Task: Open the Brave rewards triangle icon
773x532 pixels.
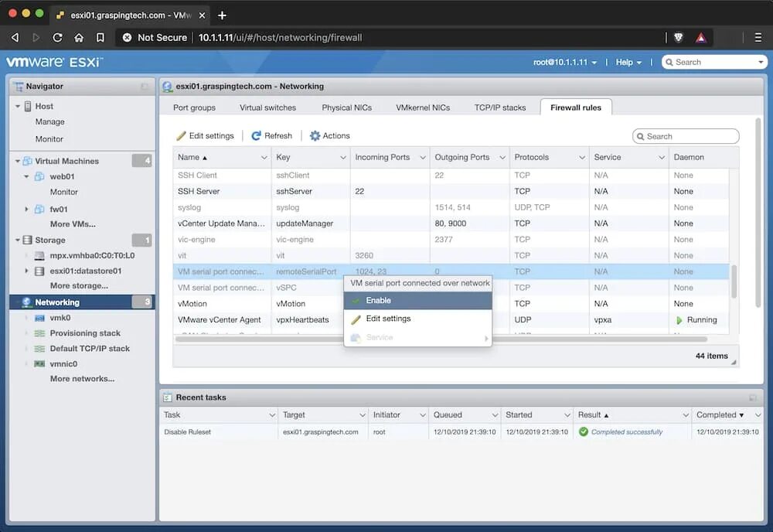Action: (x=701, y=37)
